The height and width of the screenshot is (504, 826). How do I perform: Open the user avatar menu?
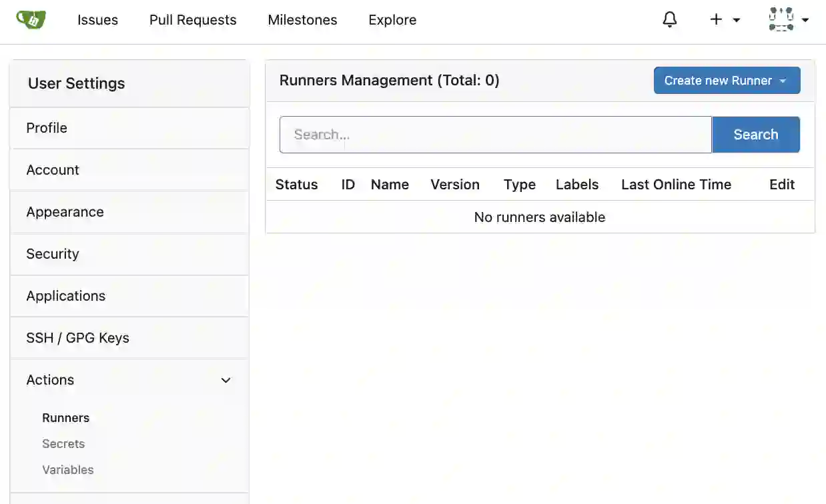[x=789, y=20]
